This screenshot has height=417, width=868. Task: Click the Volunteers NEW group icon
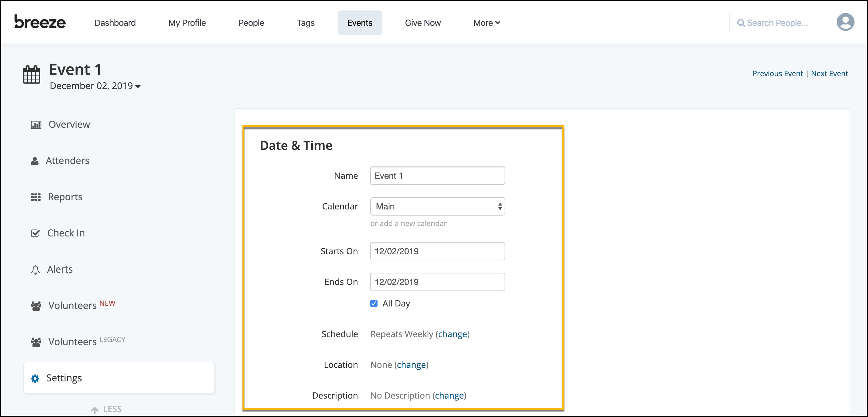click(36, 306)
